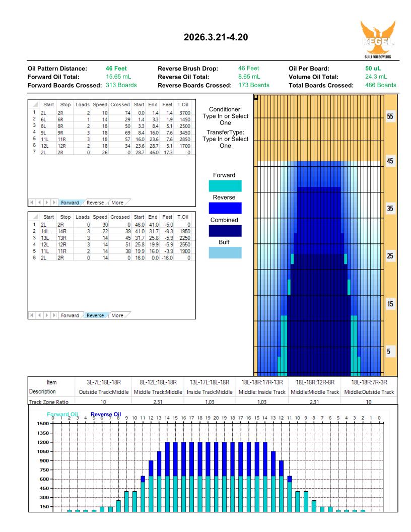Select the light blue Buff swatch

tap(225, 253)
